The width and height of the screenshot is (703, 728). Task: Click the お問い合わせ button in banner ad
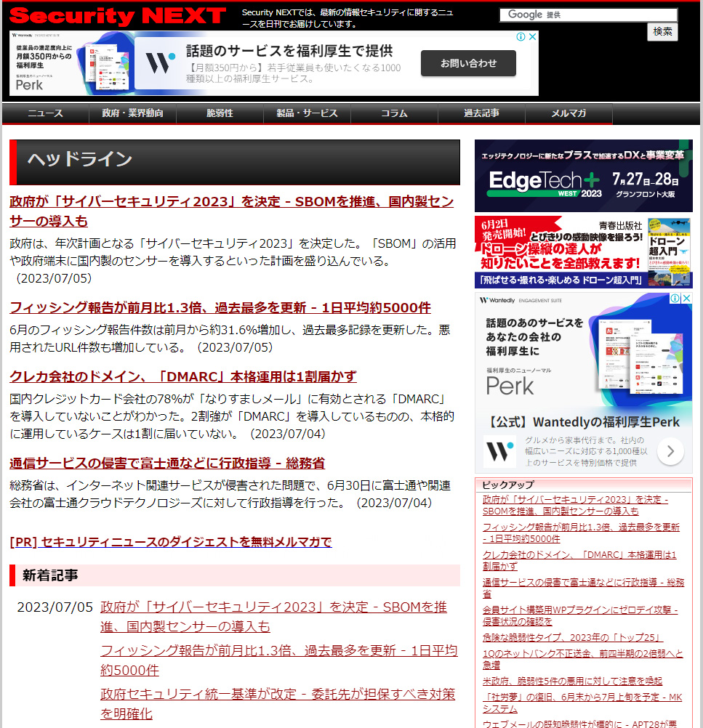point(468,63)
